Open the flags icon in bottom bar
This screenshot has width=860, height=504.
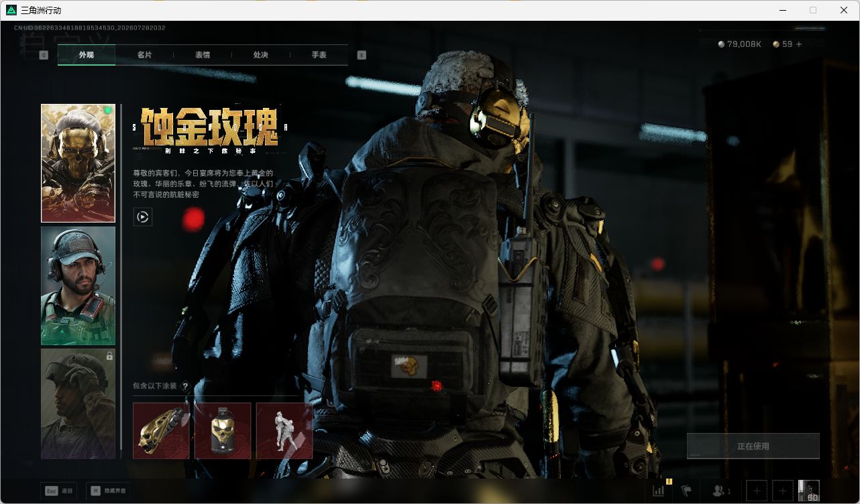pyautogui.click(x=686, y=491)
